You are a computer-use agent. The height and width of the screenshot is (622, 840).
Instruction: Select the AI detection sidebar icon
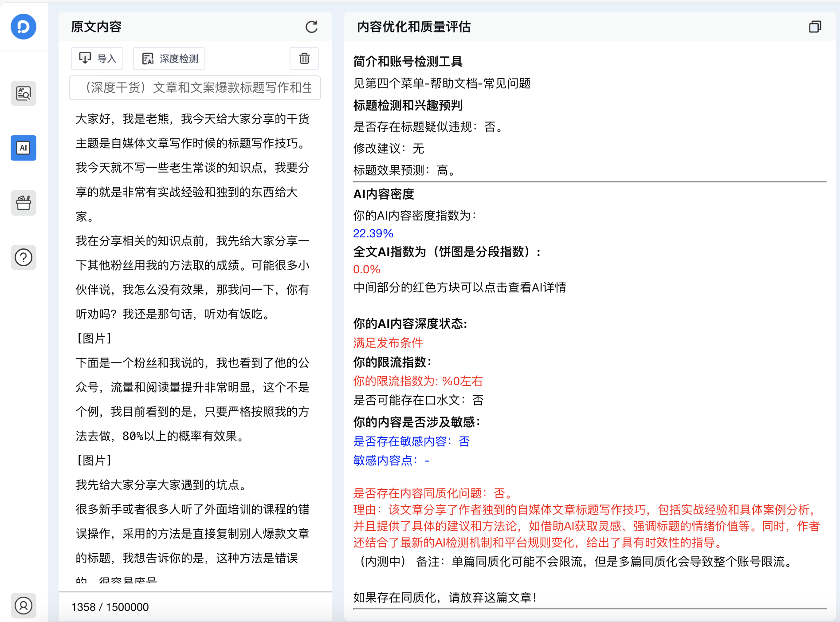[24, 148]
